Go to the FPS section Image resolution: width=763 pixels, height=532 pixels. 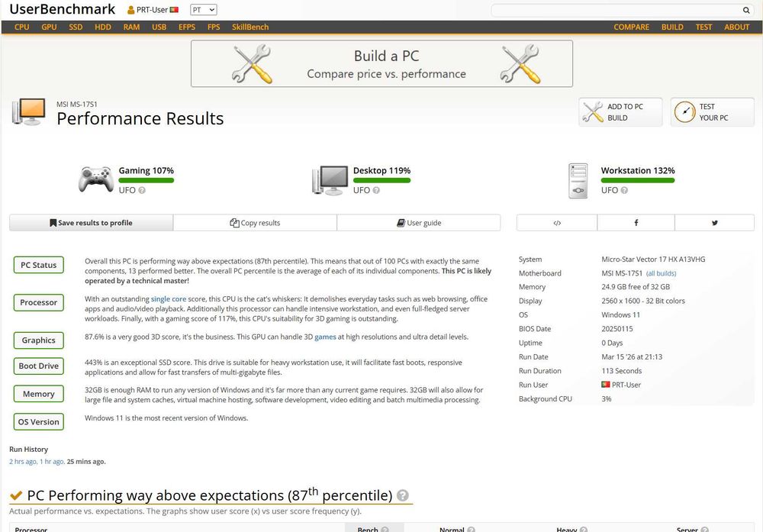click(214, 27)
